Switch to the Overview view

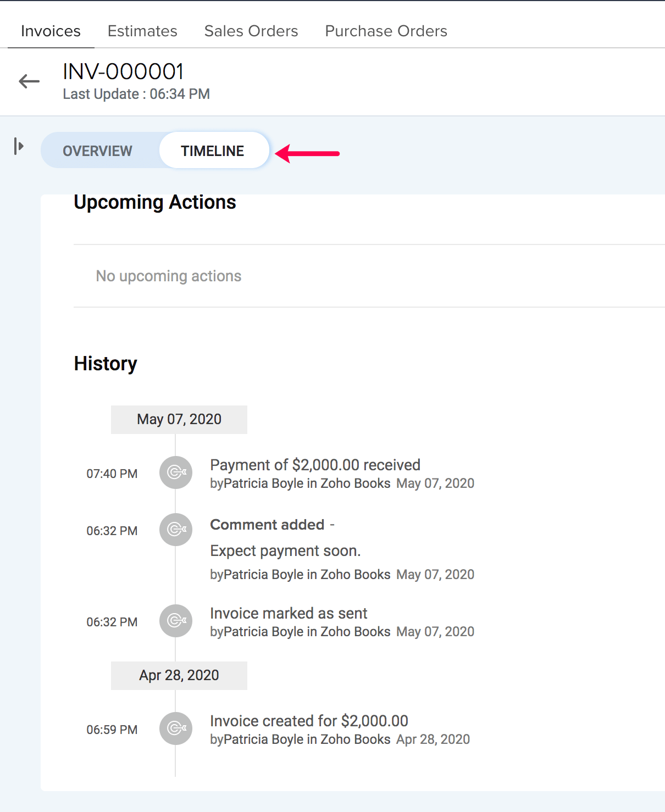pyautogui.click(x=97, y=151)
